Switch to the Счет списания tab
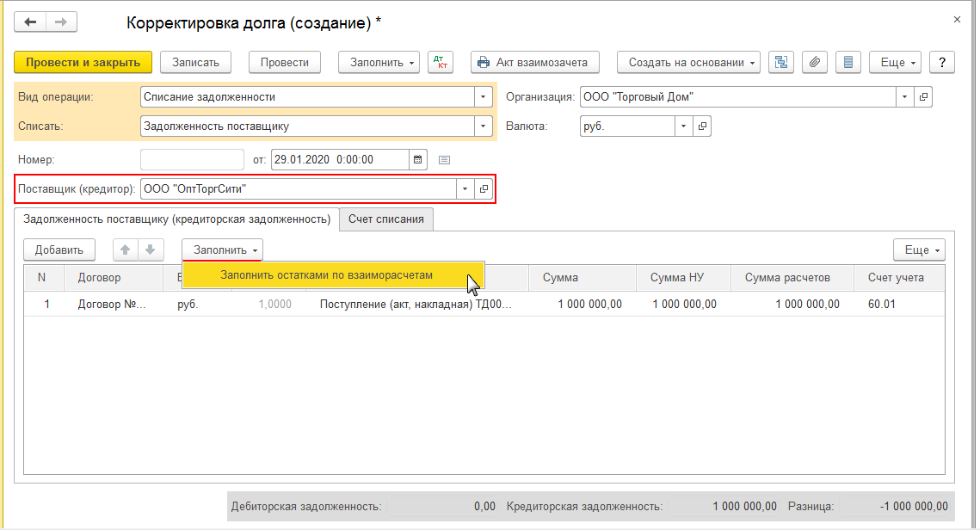This screenshot has width=980, height=530. 386,219
